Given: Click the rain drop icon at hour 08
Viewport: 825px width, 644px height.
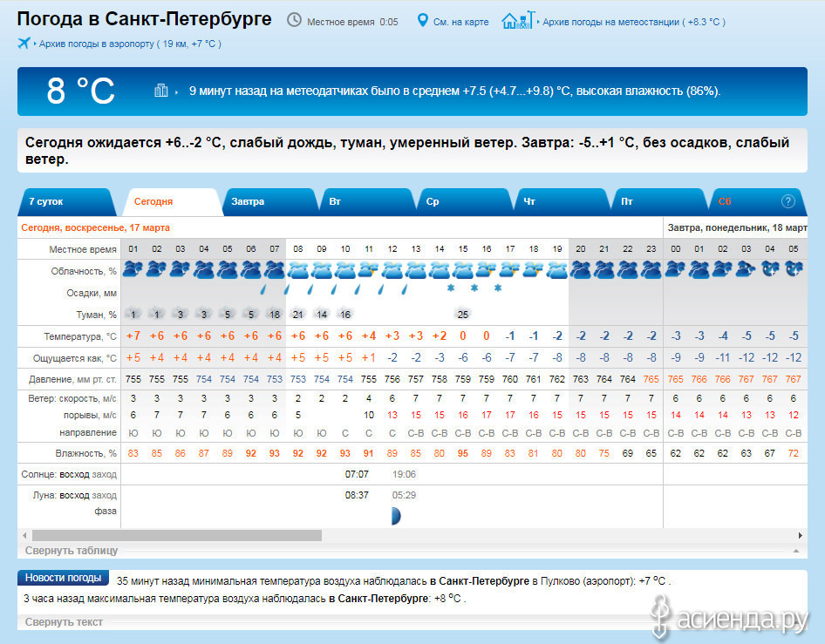Looking at the screenshot, I should [287, 289].
